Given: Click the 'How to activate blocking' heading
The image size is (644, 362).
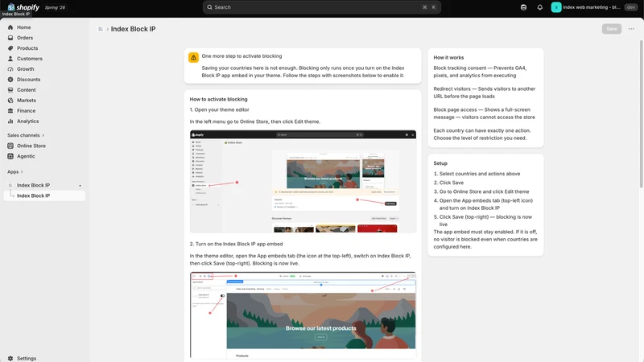Looking at the screenshot, I should click(218, 99).
